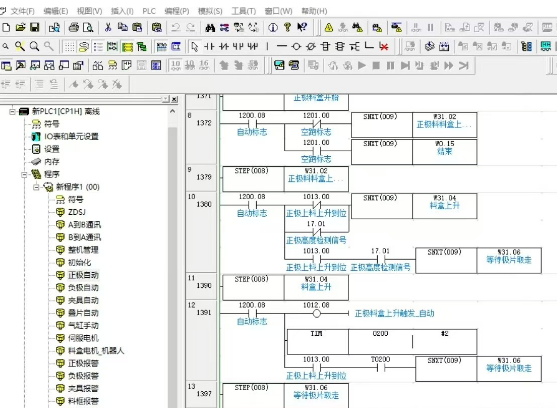This screenshot has height=408, width=557.
Task: Click the context help pointer icon
Action: (x=302, y=27)
